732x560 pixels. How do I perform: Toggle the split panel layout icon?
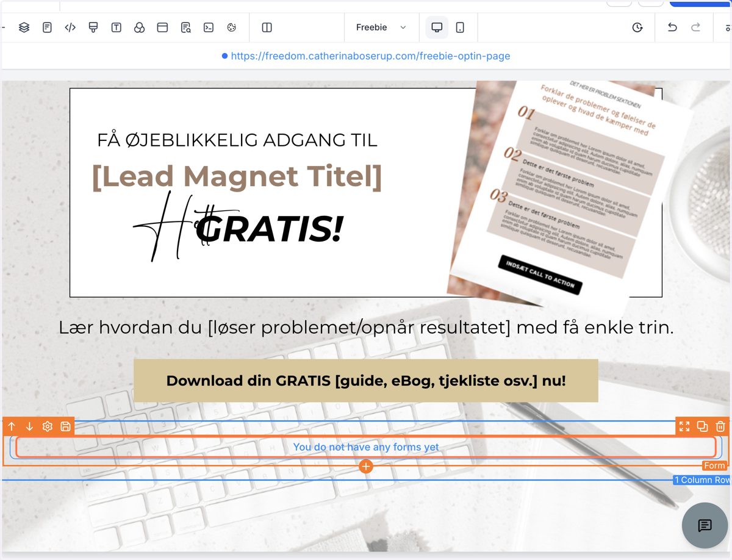coord(267,27)
